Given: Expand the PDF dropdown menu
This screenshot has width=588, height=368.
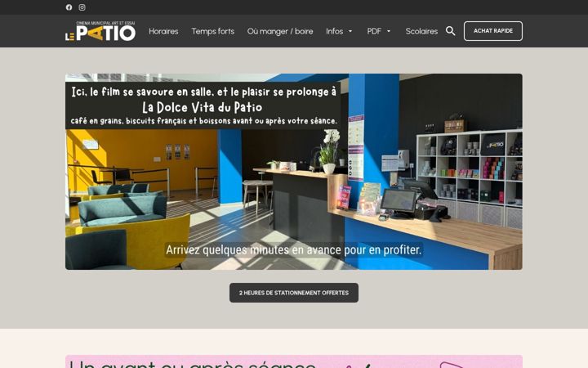Looking at the screenshot, I should [x=379, y=31].
